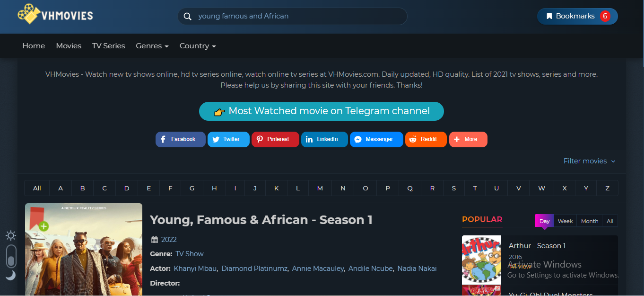The height and width of the screenshot is (296, 644).
Task: Open Arthur - Season 1 thumbnail
Action: 481,260
